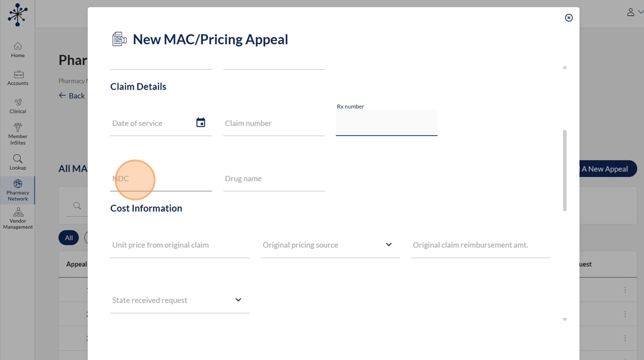This screenshot has height=360, width=644.
Task: Select the All filter tab
Action: click(68, 238)
